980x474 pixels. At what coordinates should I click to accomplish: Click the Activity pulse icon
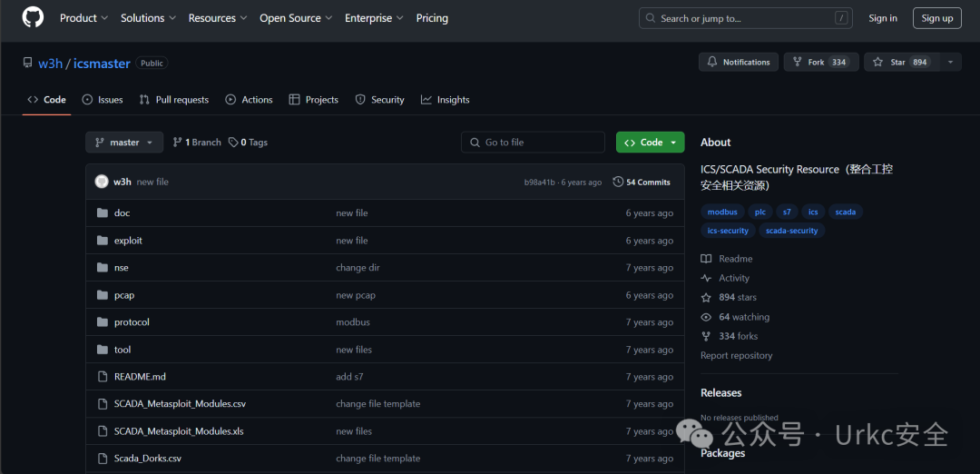coord(706,278)
